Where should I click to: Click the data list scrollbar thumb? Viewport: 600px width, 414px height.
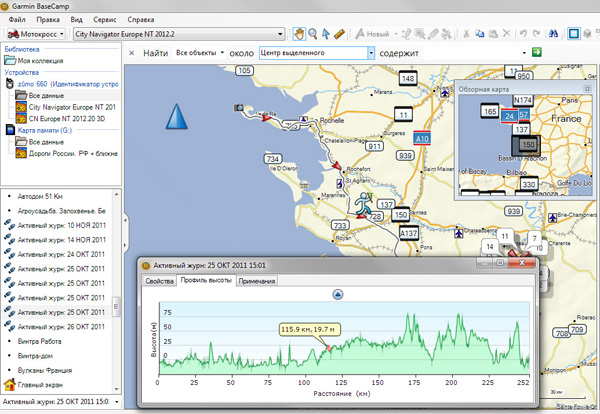(x=116, y=306)
